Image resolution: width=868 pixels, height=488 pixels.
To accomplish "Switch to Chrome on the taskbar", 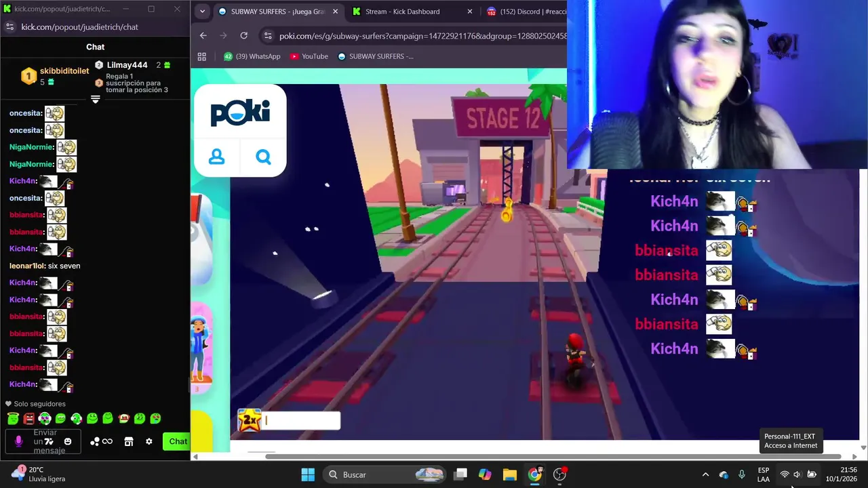I will click(535, 474).
